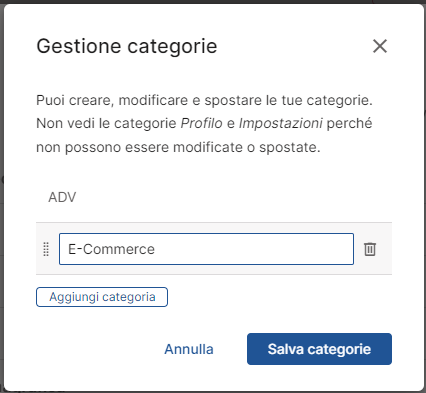Click the Gestione categorie dialog title
This screenshot has height=393, width=426.
tap(127, 46)
